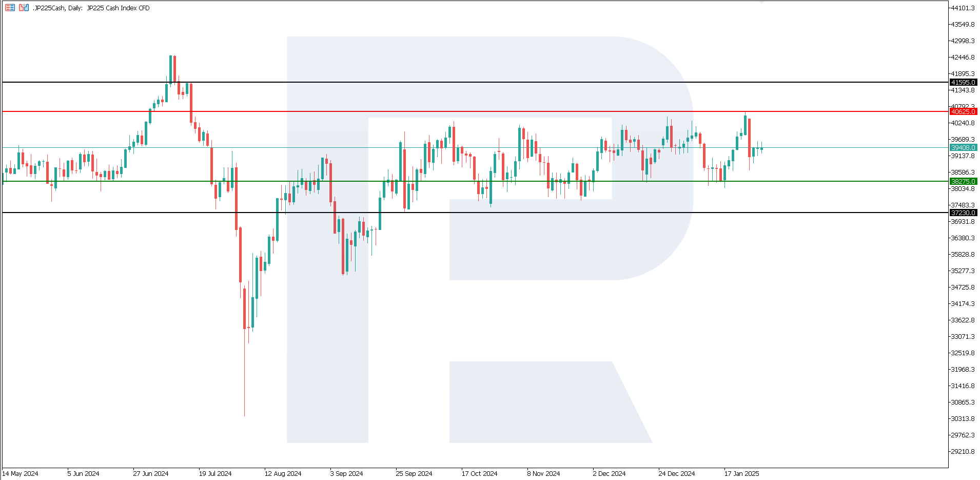Click the current price label 39408.0

pos(963,148)
